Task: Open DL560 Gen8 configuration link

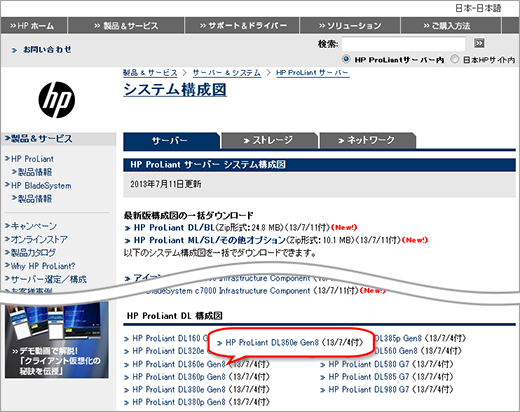Action: 396,351
